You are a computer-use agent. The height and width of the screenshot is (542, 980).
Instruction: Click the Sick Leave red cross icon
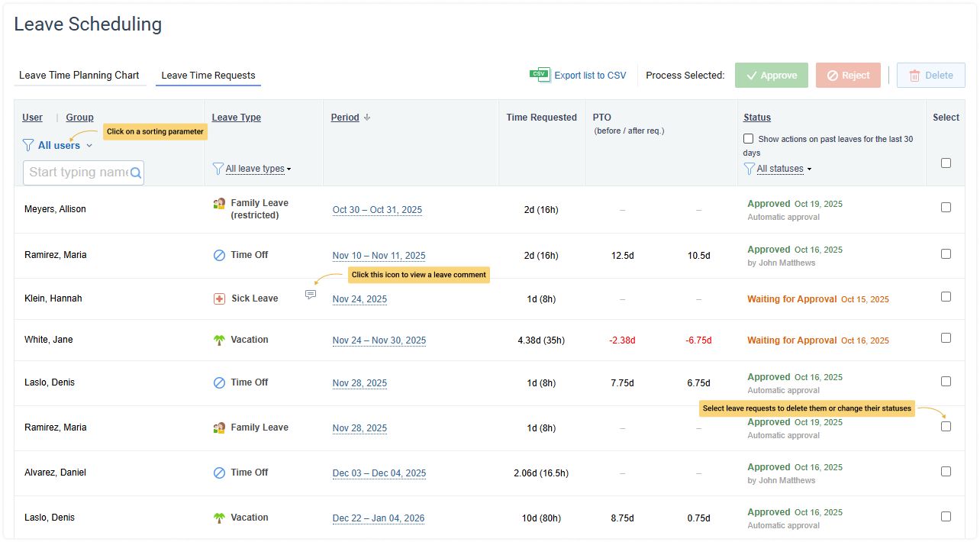tap(219, 298)
